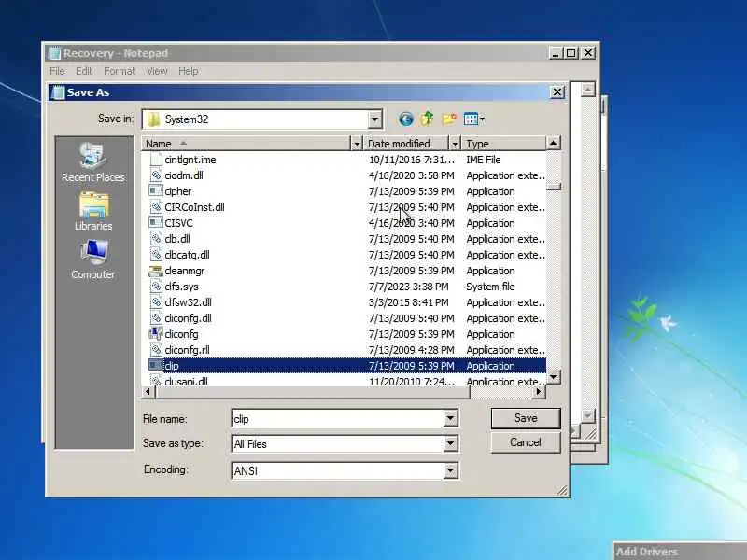Image resolution: width=747 pixels, height=560 pixels.
Task: Expand the Encoding ANSI dropdown
Action: 450,471
